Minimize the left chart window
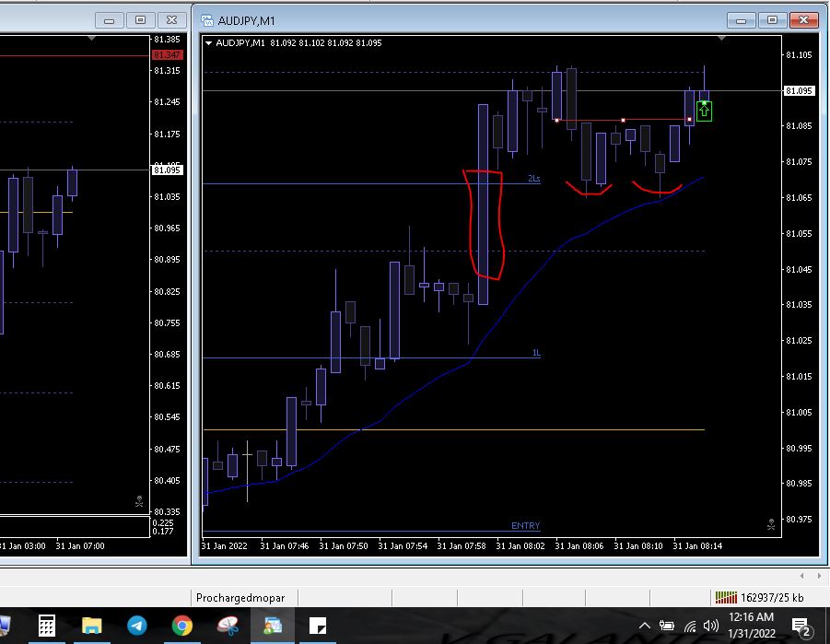Viewport: 830px width, 644px height. [x=109, y=20]
